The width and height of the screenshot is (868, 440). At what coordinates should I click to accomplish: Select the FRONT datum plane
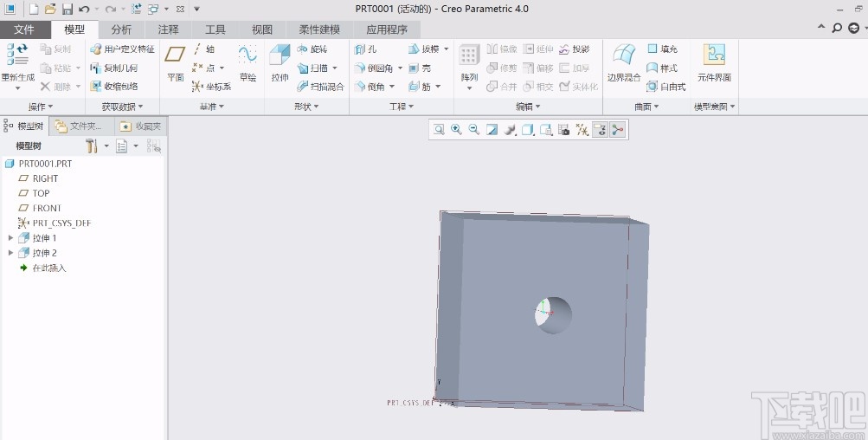[47, 208]
